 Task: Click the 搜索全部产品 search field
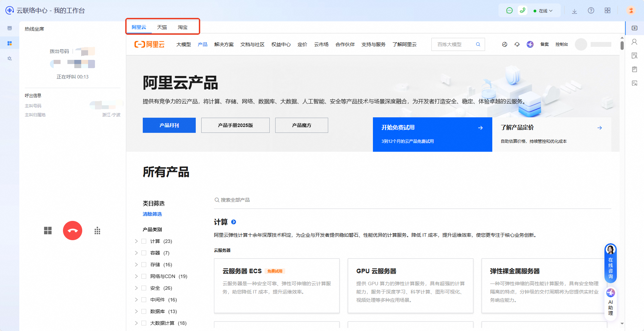click(x=412, y=200)
